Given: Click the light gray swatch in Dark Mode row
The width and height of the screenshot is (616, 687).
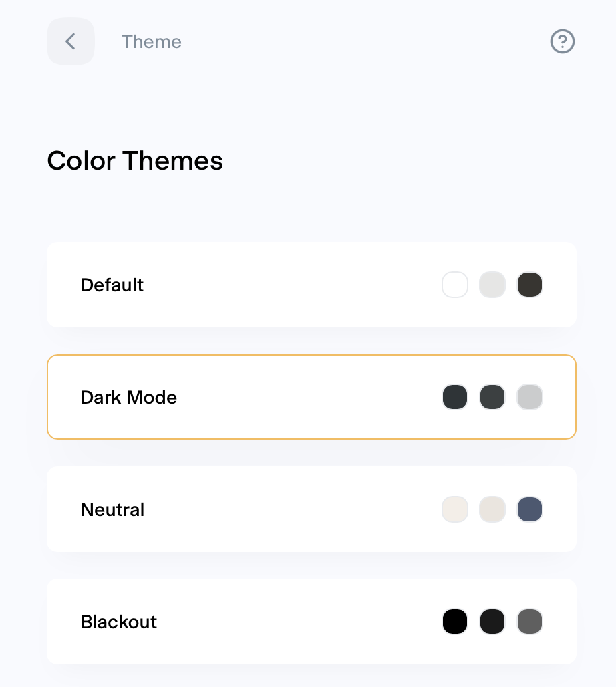Looking at the screenshot, I should (x=530, y=397).
